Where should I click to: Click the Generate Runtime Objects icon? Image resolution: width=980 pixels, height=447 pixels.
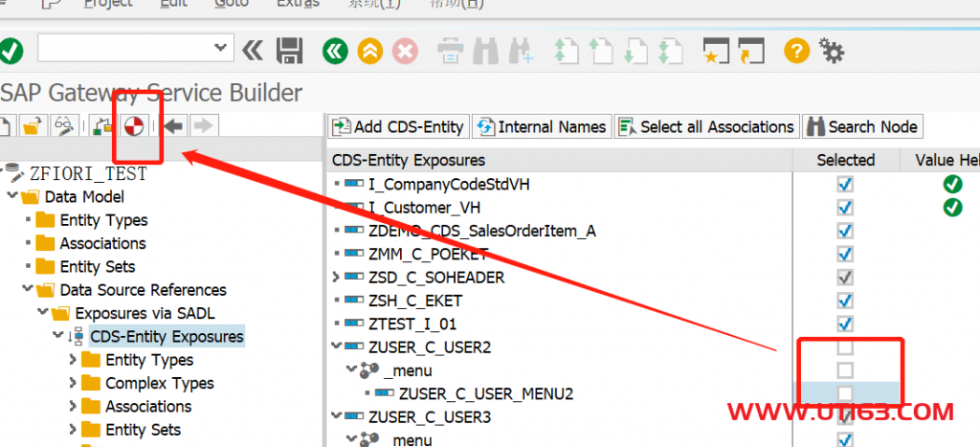pos(134,126)
